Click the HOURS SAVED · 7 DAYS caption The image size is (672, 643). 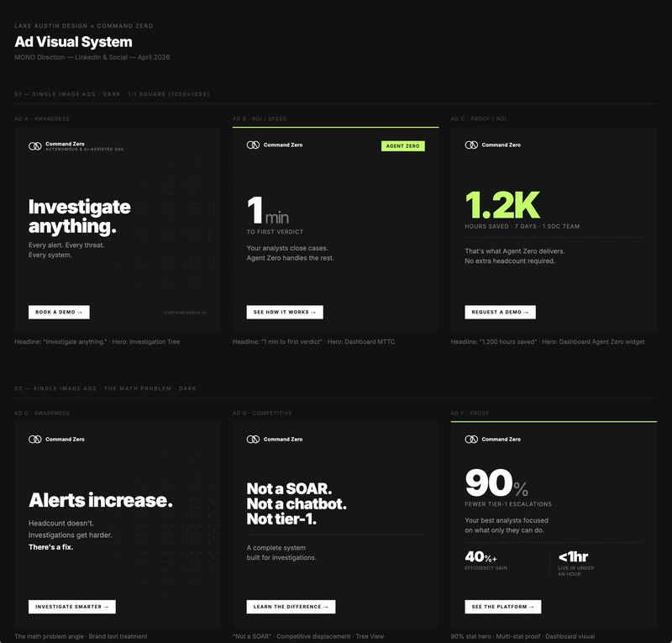point(522,226)
